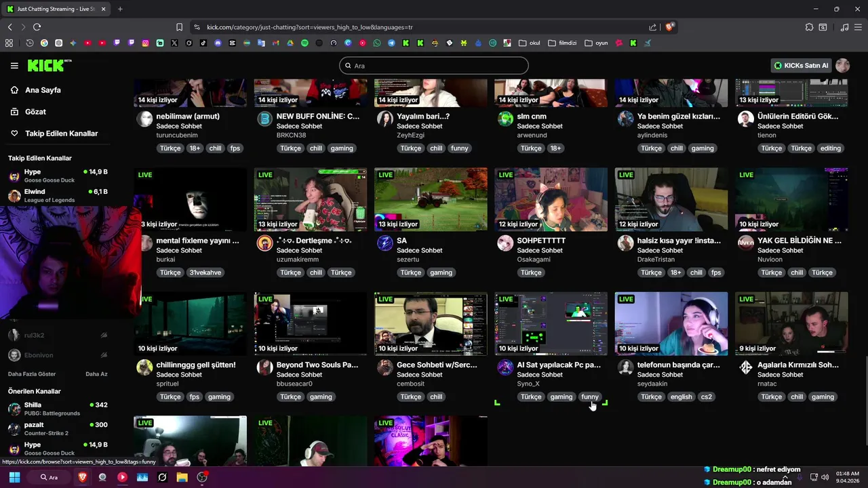Select the Just Chatting Streaming tab
868x488 pixels.
click(56, 9)
